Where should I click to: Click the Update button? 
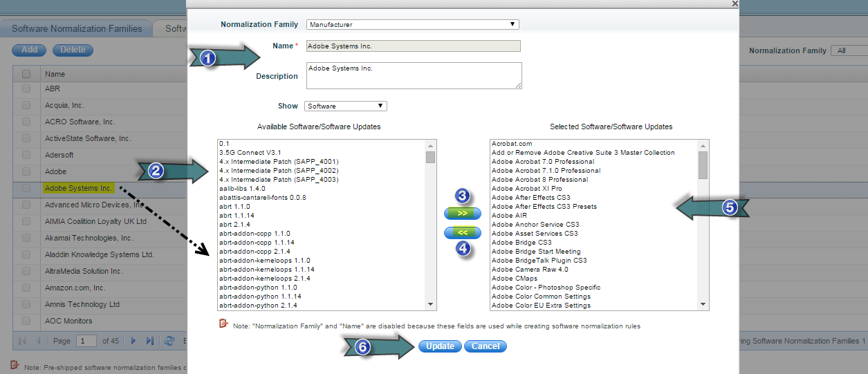[440, 346]
